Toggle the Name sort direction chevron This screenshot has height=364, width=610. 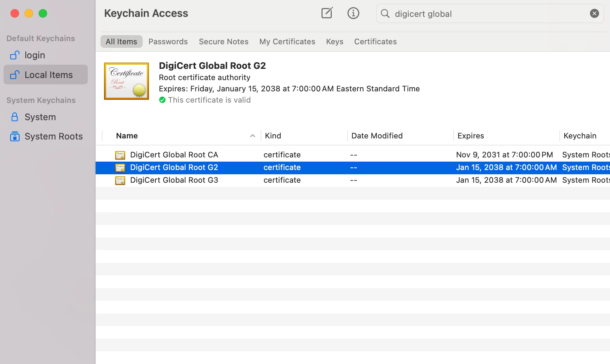tap(252, 136)
